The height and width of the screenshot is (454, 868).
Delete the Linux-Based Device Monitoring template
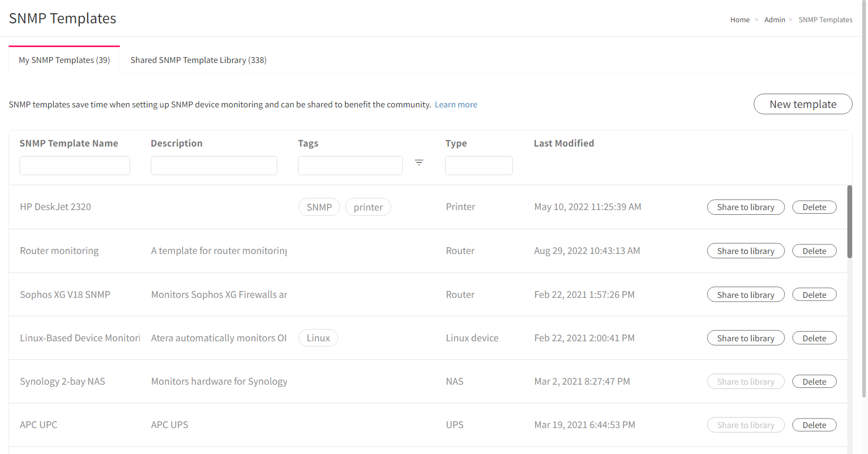(813, 339)
